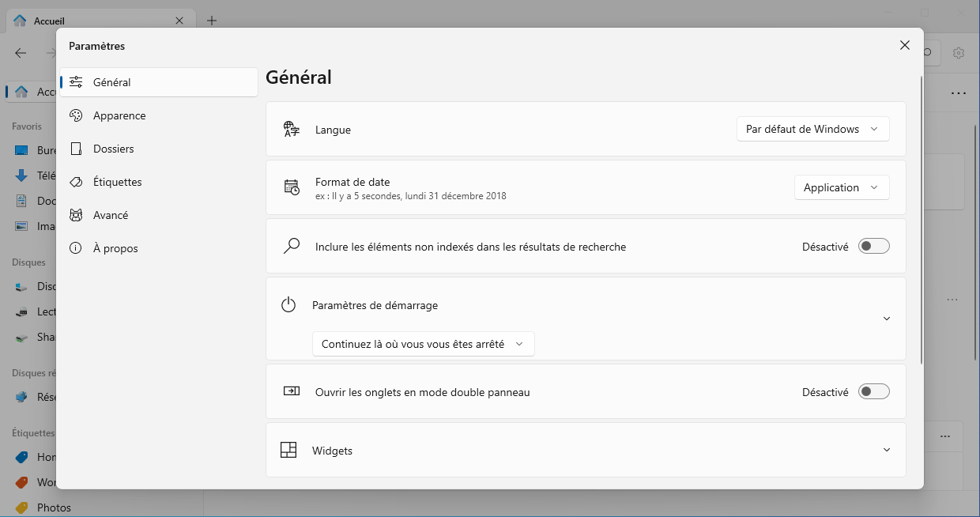The image size is (980, 517).
Task: Expand the Widgets section chevron
Action: [x=887, y=451]
